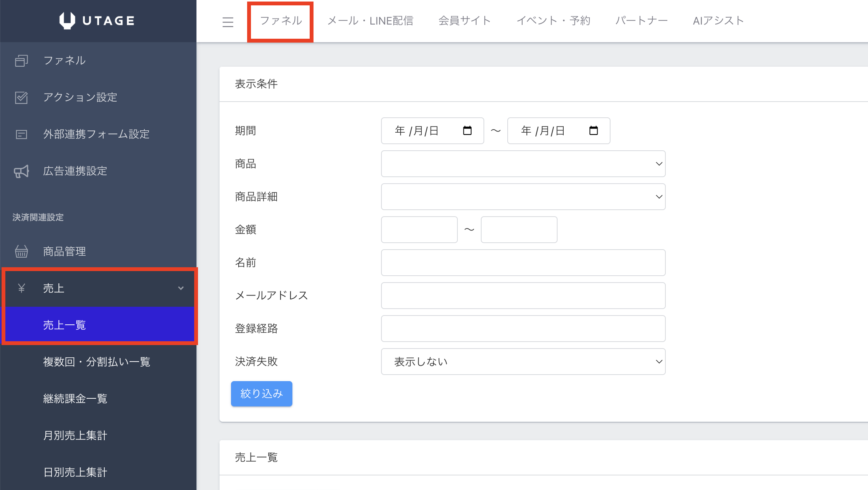
Task: Click the 絞り込み button
Action: coord(261,394)
